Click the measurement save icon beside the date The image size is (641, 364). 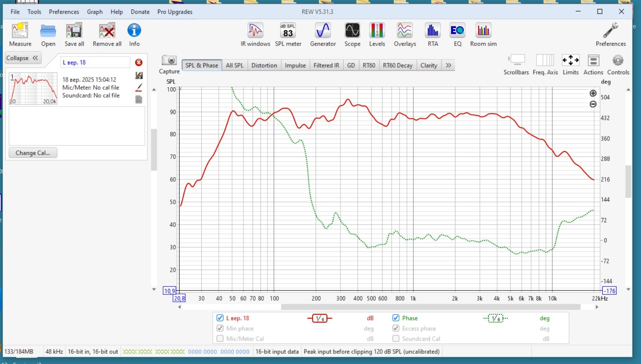point(139,76)
